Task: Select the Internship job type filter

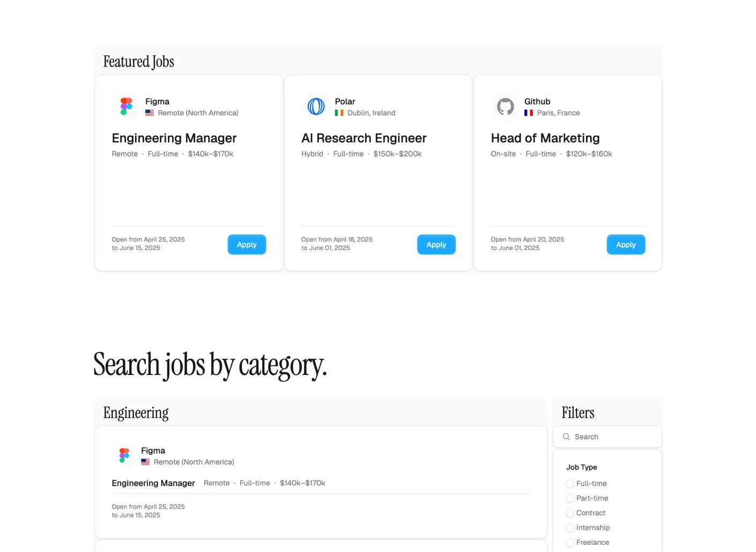Action: 570,528
